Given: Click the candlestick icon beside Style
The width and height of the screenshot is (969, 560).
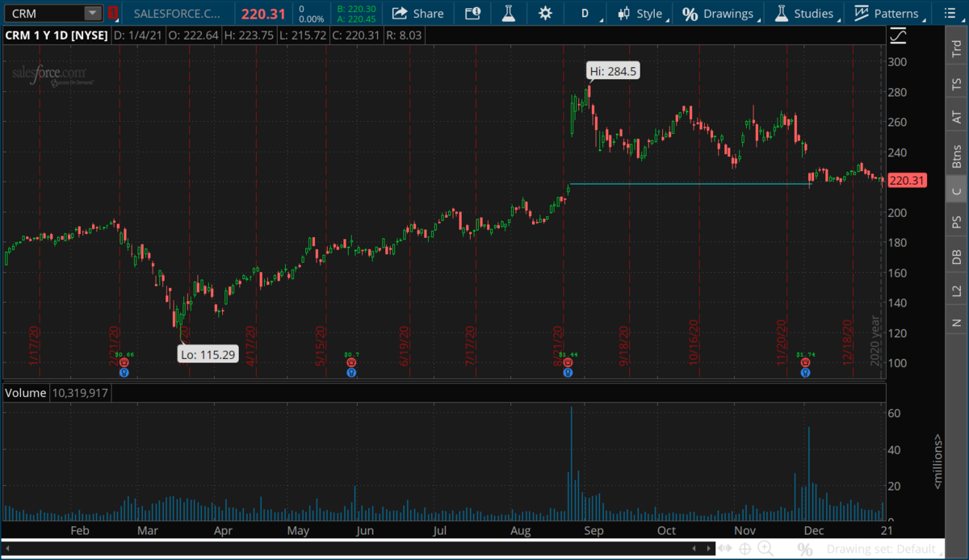Looking at the screenshot, I should coord(624,14).
